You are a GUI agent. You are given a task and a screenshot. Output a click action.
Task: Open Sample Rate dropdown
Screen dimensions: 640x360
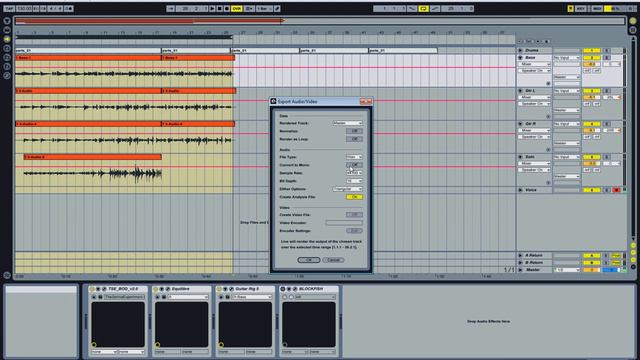click(354, 173)
